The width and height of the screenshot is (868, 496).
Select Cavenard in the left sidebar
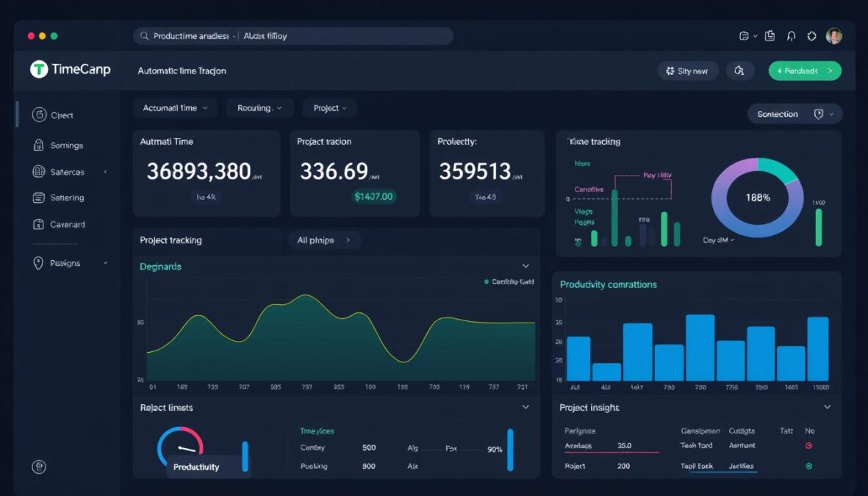click(x=65, y=223)
